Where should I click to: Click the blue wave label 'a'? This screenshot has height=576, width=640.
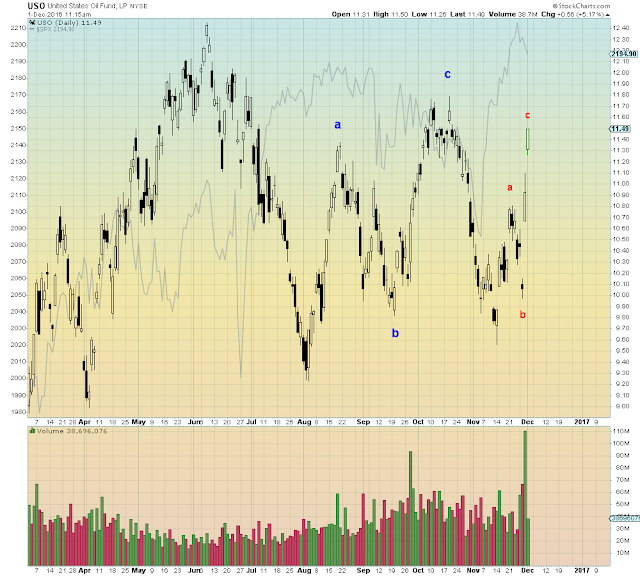pyautogui.click(x=338, y=125)
